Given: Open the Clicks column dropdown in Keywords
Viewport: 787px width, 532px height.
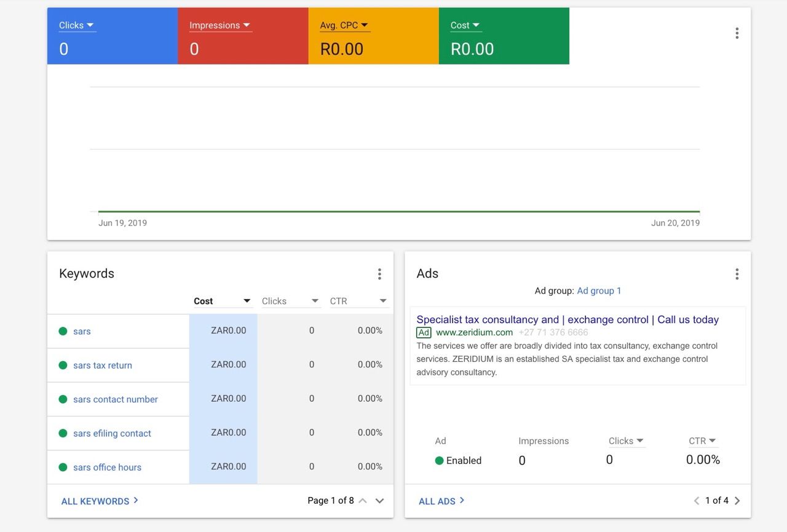Looking at the screenshot, I should (290, 301).
